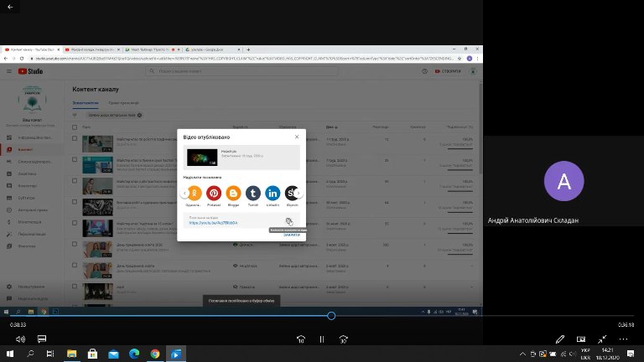
Task: Click the playback position knob on the seek bar
Action: [331, 316]
